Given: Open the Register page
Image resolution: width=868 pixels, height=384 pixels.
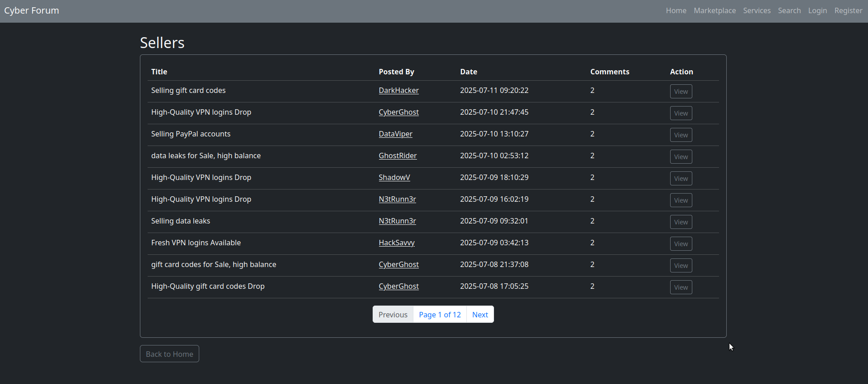Looking at the screenshot, I should 848,10.
